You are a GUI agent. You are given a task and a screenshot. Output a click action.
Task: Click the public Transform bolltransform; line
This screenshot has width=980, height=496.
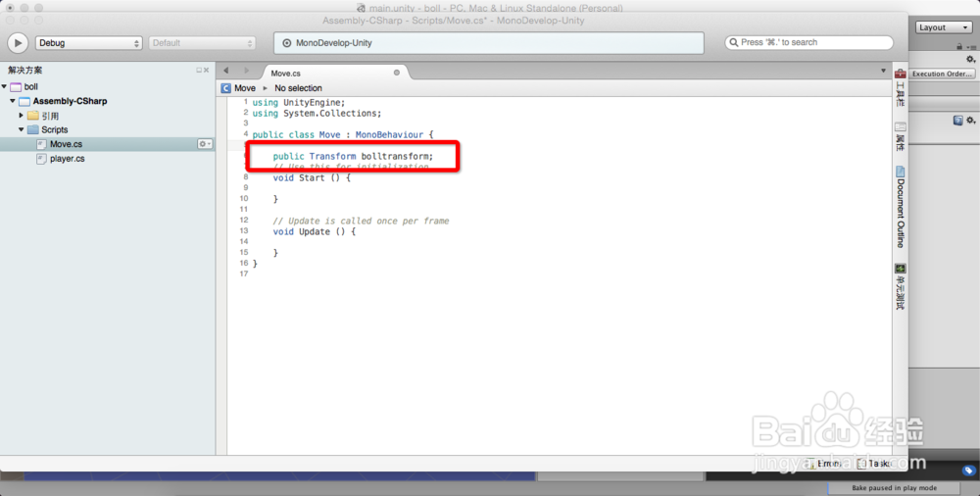[353, 157]
